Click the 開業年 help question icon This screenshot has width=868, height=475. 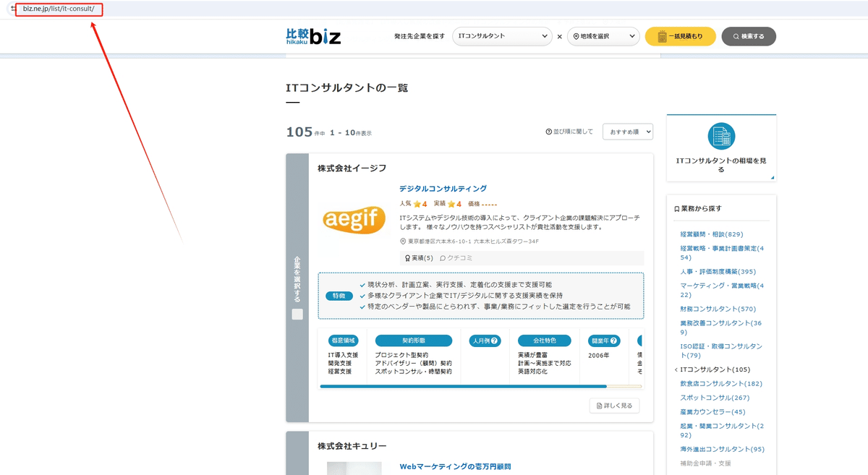[614, 341]
